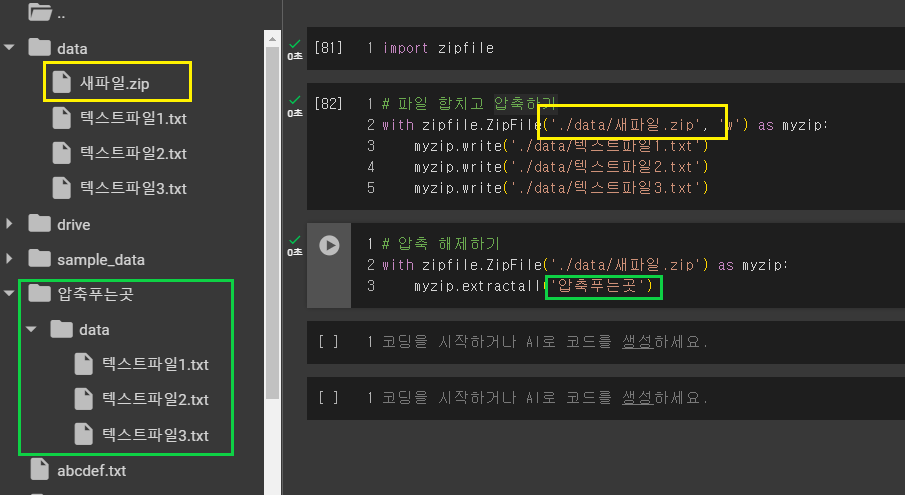Select 텍스트파일1.txt name under top data folder
Screen dimensions: 905x495
click(x=133, y=119)
